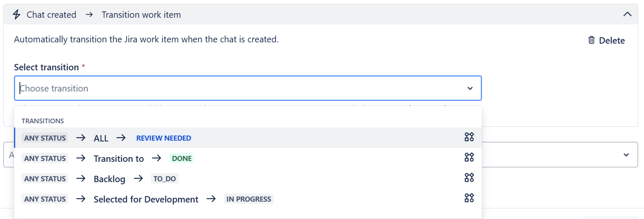Click the trash icon next to Delete
The height and width of the screenshot is (219, 644).
[592, 40]
